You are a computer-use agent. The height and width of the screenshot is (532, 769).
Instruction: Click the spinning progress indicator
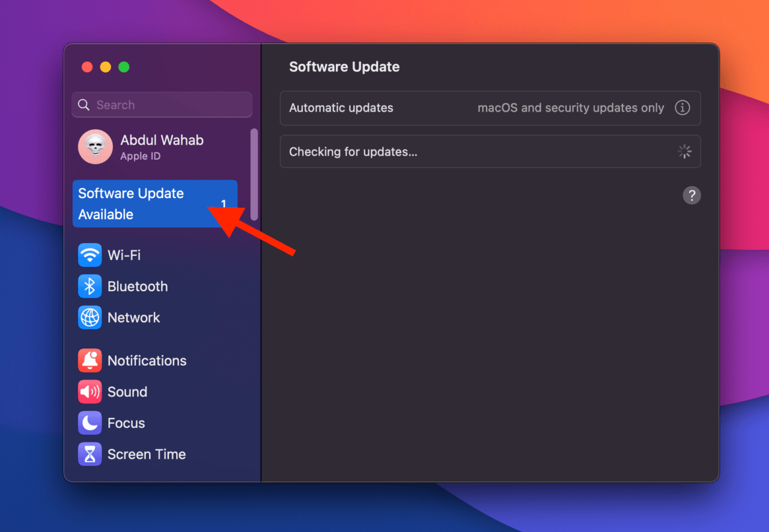click(x=684, y=151)
